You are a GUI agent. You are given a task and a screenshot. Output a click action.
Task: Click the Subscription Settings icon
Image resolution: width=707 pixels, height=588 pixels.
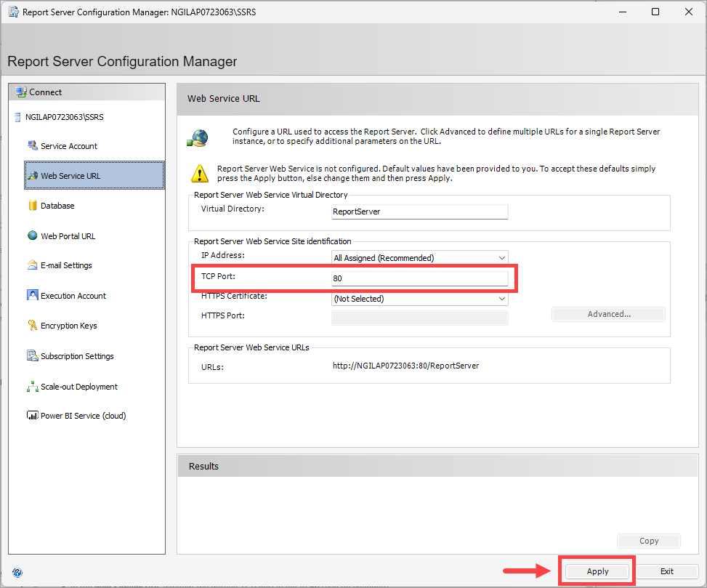click(x=33, y=355)
